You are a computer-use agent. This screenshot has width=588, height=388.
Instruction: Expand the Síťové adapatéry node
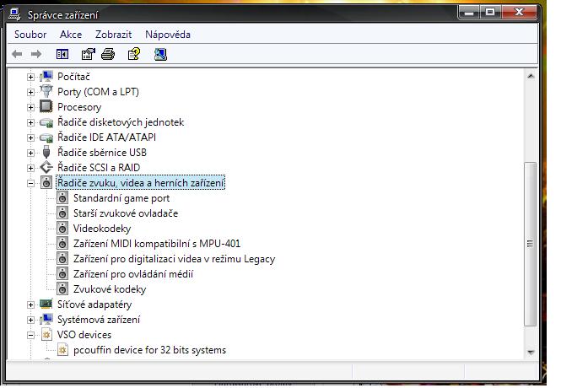pyautogui.click(x=30, y=304)
